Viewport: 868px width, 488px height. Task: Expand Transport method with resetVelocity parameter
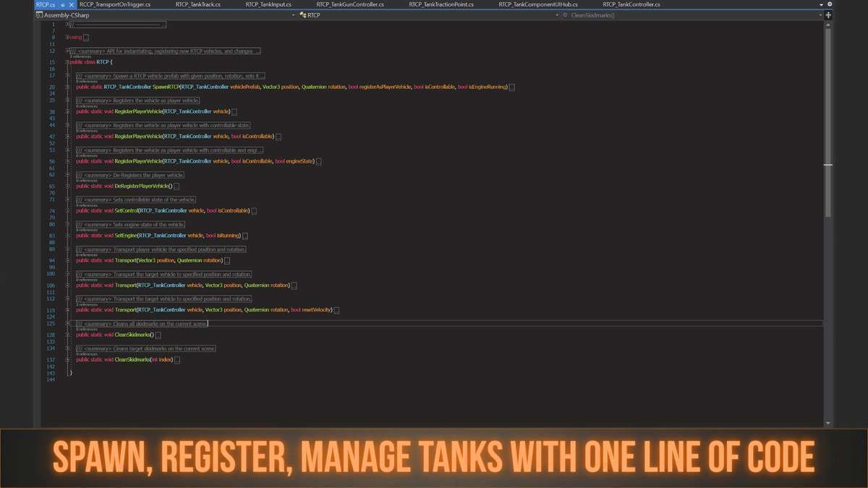[x=67, y=309]
